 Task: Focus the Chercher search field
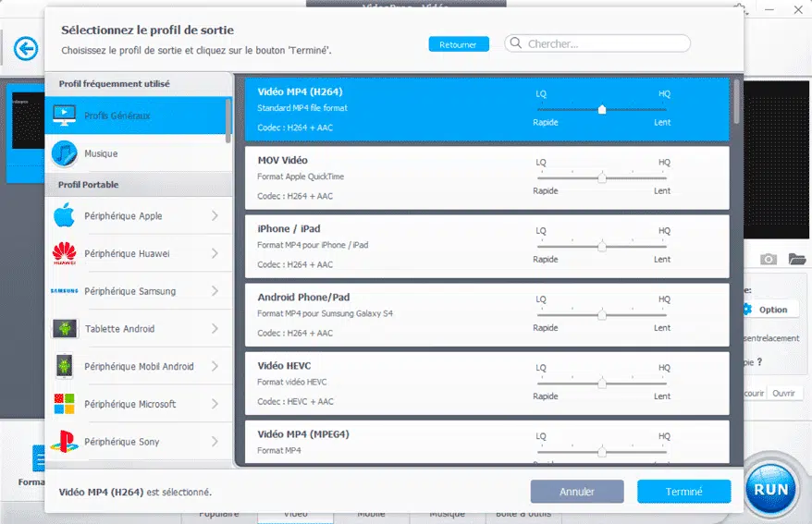pos(597,43)
